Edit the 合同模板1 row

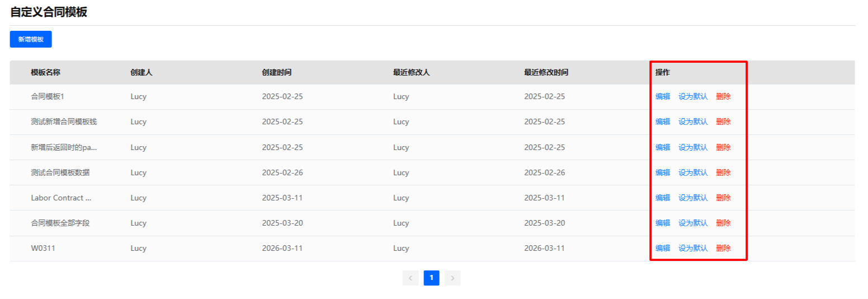pos(663,96)
